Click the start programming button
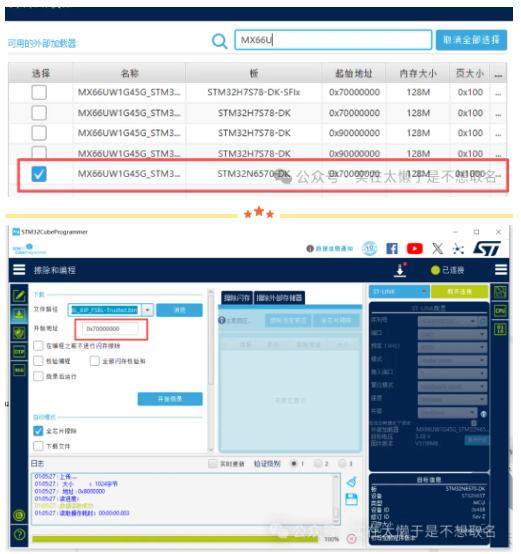This screenshot has width=521, height=554. point(170,399)
